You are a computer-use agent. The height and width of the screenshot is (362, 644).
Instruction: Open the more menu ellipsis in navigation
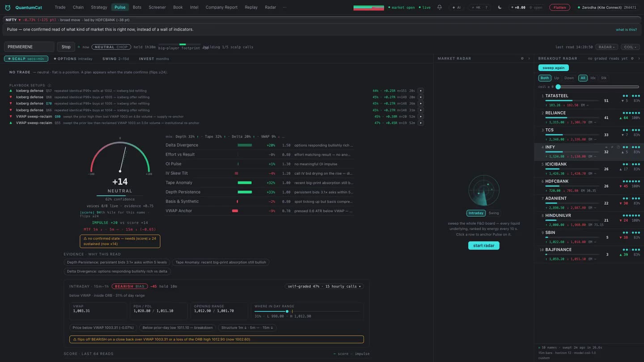coord(284,7)
